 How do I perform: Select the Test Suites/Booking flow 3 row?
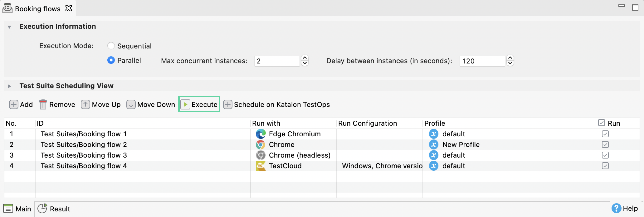(84, 155)
